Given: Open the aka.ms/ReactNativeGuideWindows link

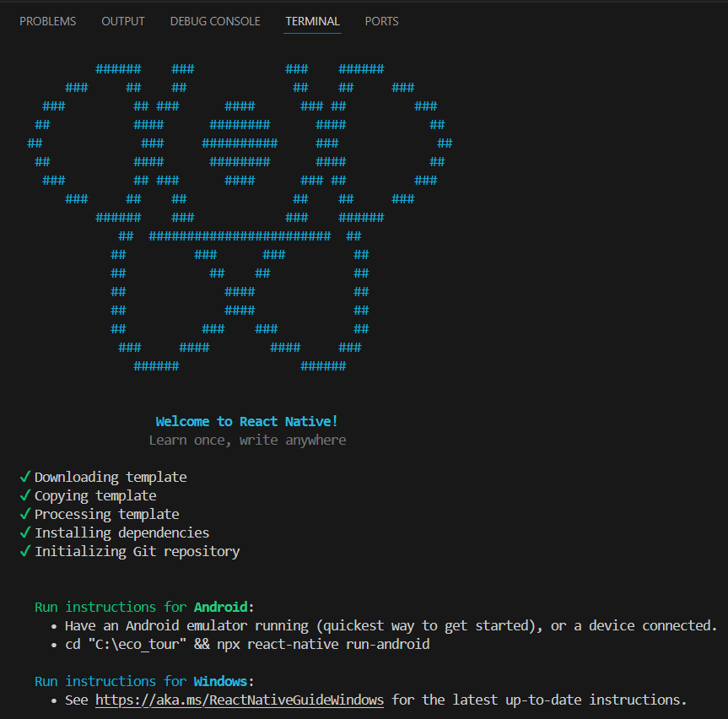Looking at the screenshot, I should click(240, 700).
